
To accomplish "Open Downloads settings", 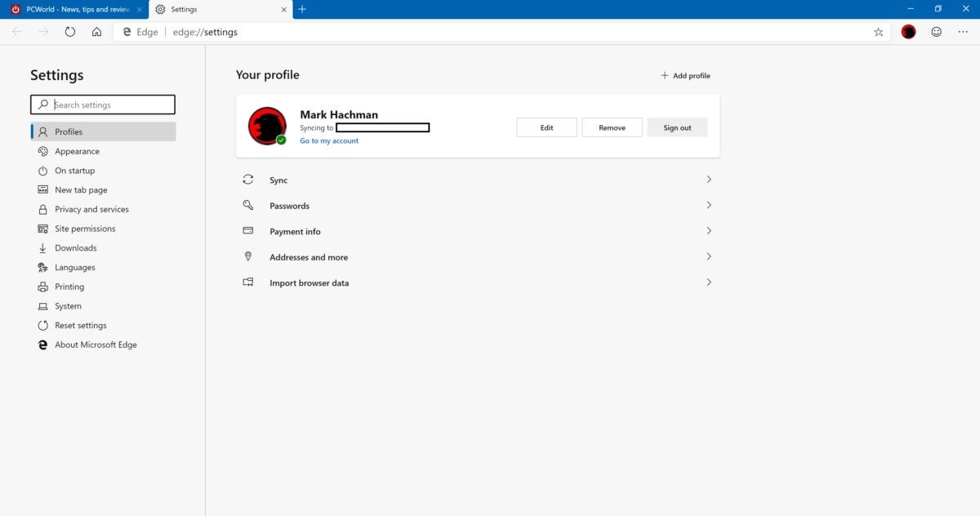I will [x=75, y=248].
